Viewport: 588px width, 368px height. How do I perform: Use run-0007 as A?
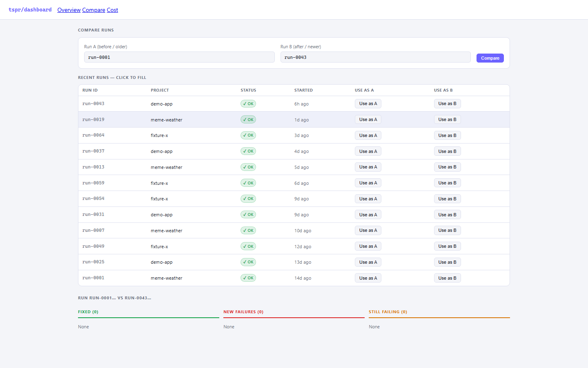(x=368, y=230)
